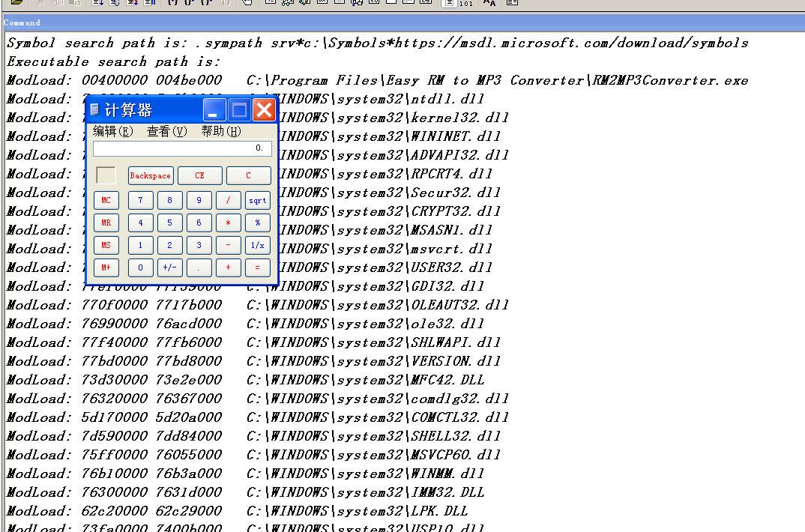Open the 帮助(H) menu in the calculator
Screen dimensions: 805x532
(x=221, y=131)
